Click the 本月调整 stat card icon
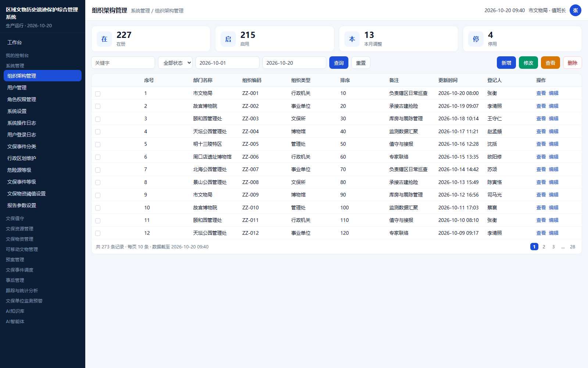This screenshot has height=368, width=588. 352,39
